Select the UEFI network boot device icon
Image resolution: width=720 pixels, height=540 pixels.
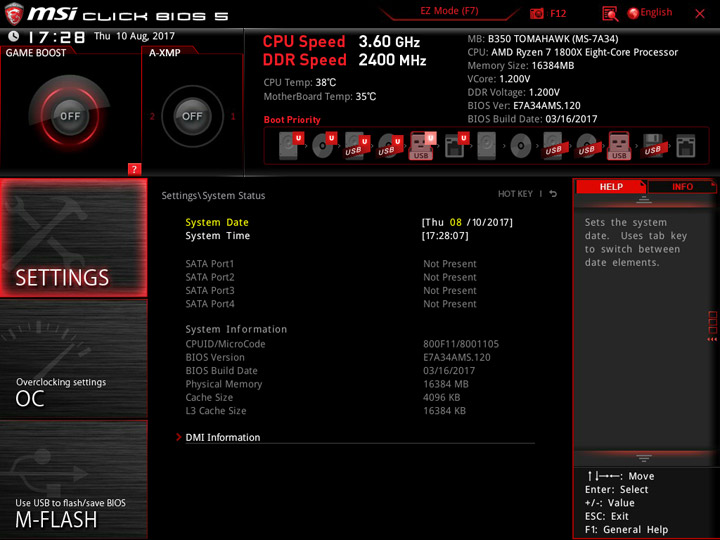pos(456,146)
